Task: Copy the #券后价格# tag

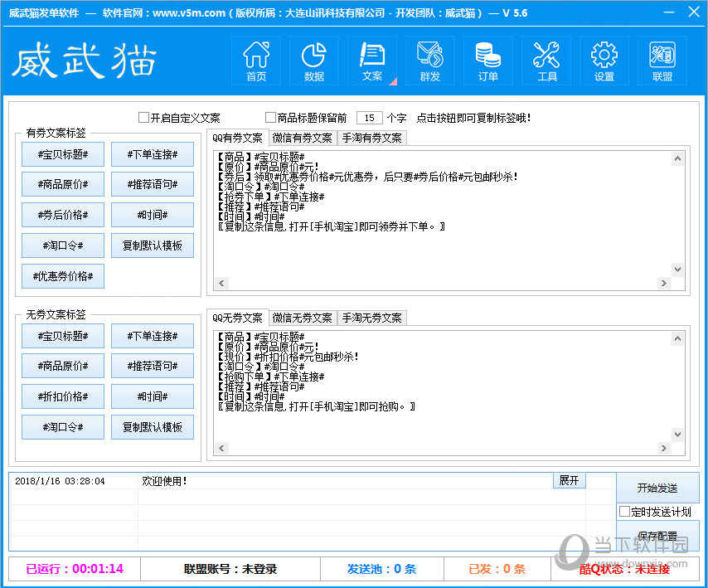Action: (63, 215)
